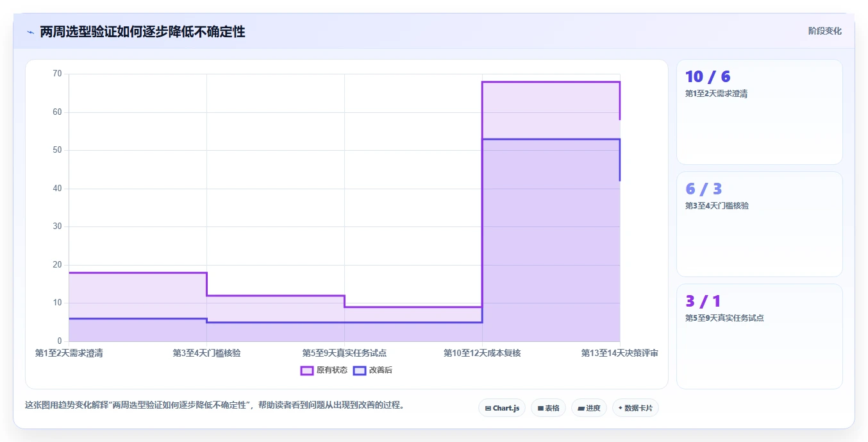Click x-axis label 第3至4天门槛核验
Screen dimensions: 868x442
[x=207, y=353]
